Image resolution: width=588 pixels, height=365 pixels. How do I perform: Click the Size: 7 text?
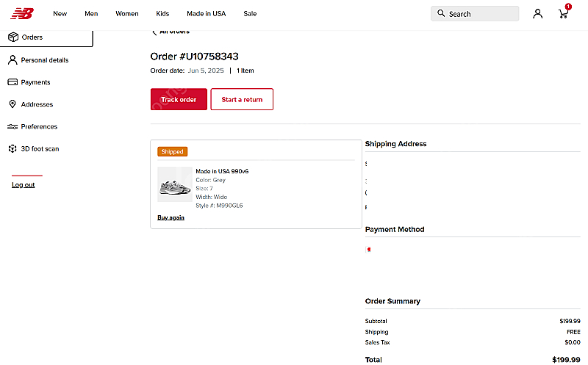tap(204, 188)
